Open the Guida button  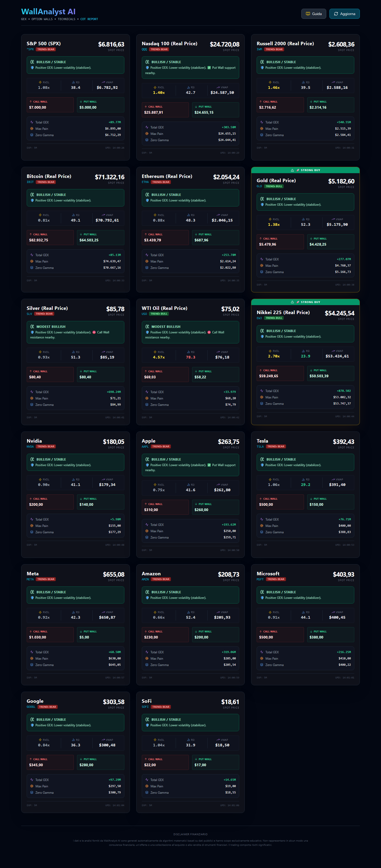(x=313, y=14)
